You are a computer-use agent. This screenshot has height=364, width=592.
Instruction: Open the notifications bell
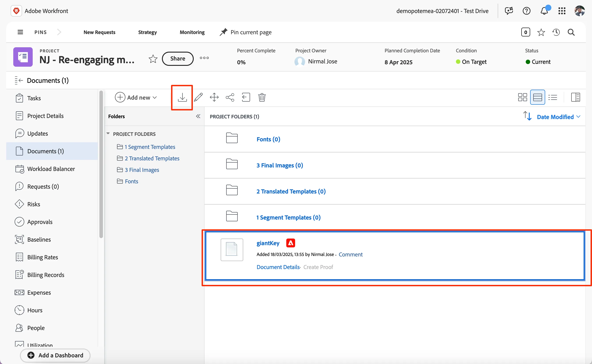545,11
